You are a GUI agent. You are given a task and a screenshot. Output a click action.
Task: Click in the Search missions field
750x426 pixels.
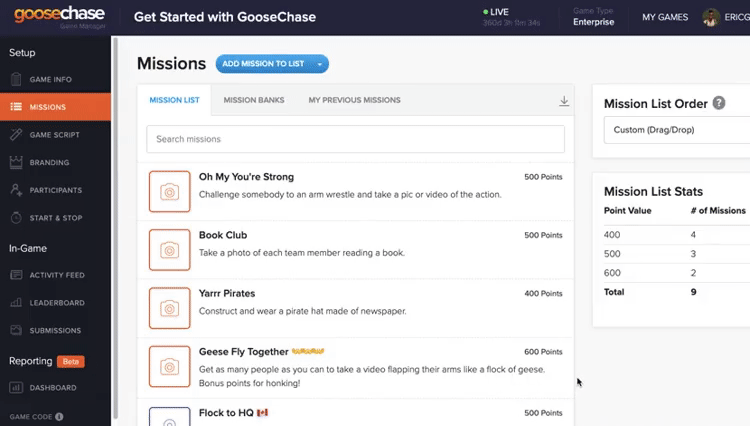[x=355, y=139]
